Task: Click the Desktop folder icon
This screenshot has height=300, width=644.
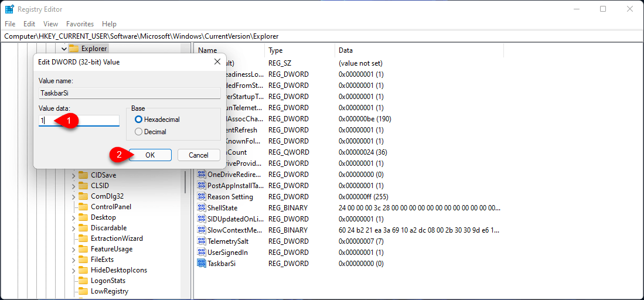Action: [x=83, y=217]
